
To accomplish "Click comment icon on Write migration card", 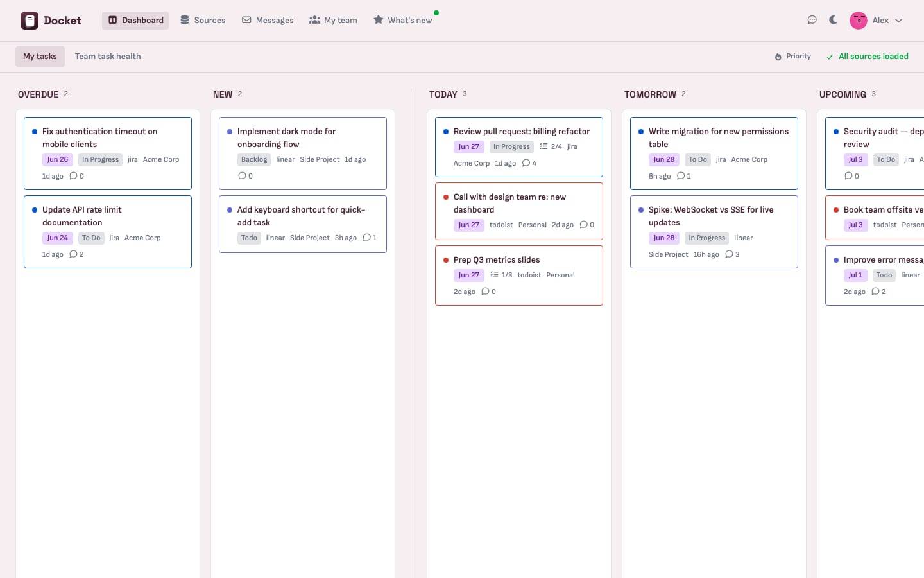I will click(x=681, y=176).
